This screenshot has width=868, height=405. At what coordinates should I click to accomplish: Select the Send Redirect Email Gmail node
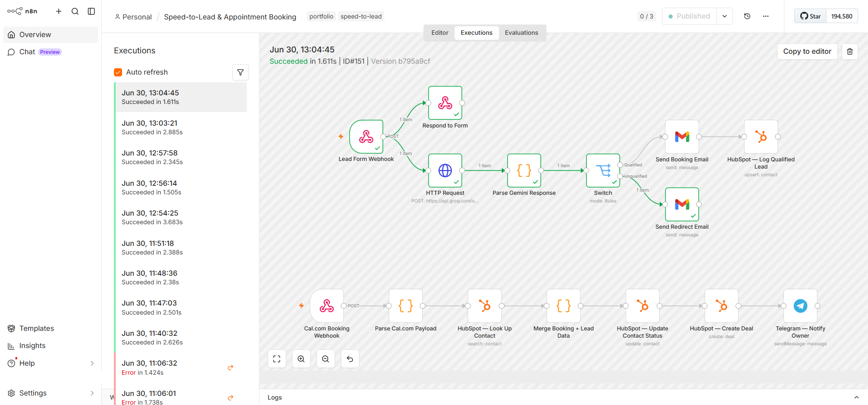click(682, 204)
